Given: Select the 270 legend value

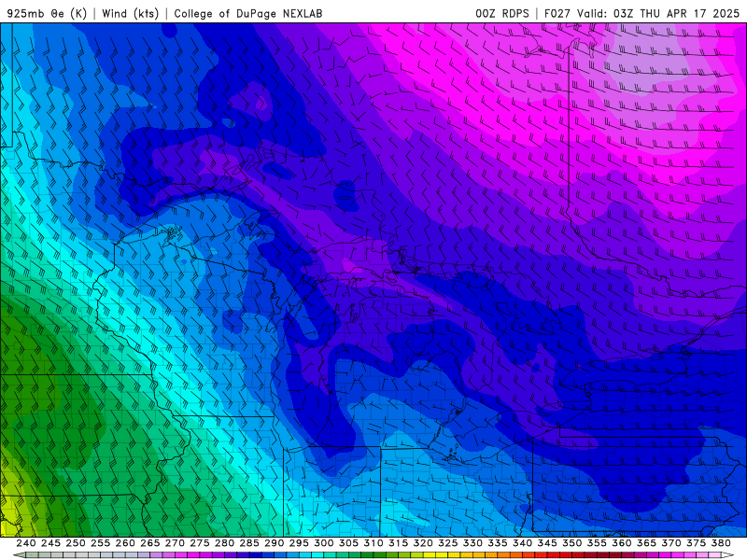Looking at the screenshot, I should (x=175, y=543).
